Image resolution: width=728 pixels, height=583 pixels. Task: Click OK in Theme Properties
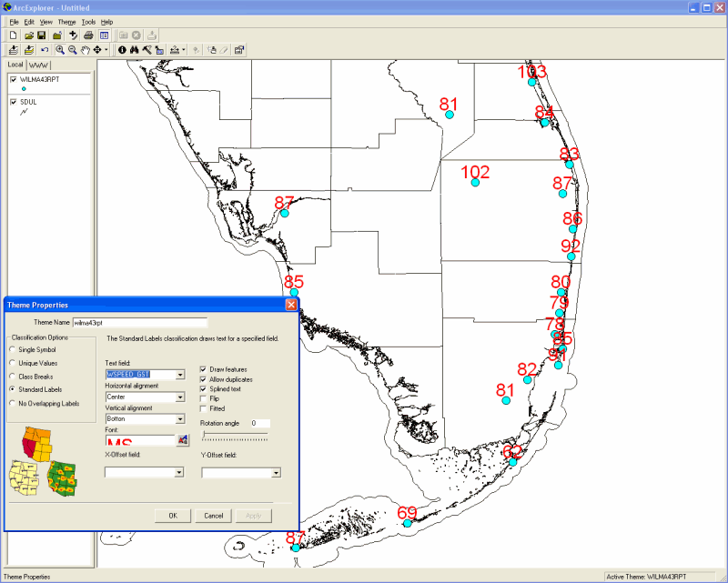coord(173,516)
